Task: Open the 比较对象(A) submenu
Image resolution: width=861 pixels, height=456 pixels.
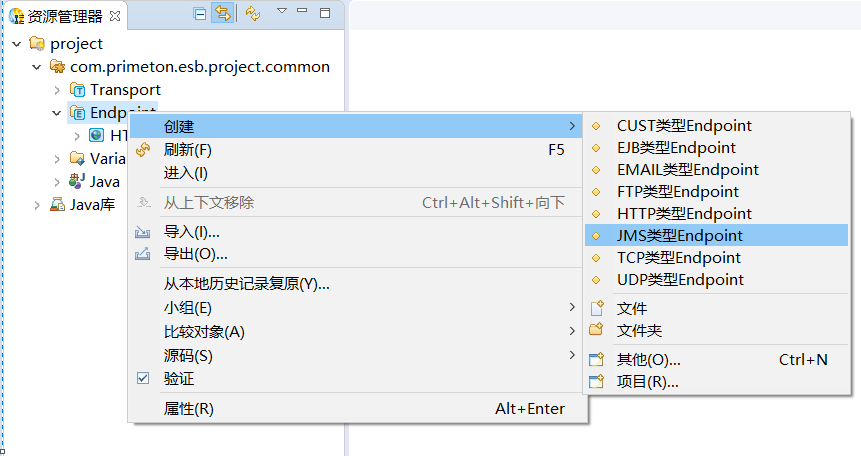Action: [204, 331]
